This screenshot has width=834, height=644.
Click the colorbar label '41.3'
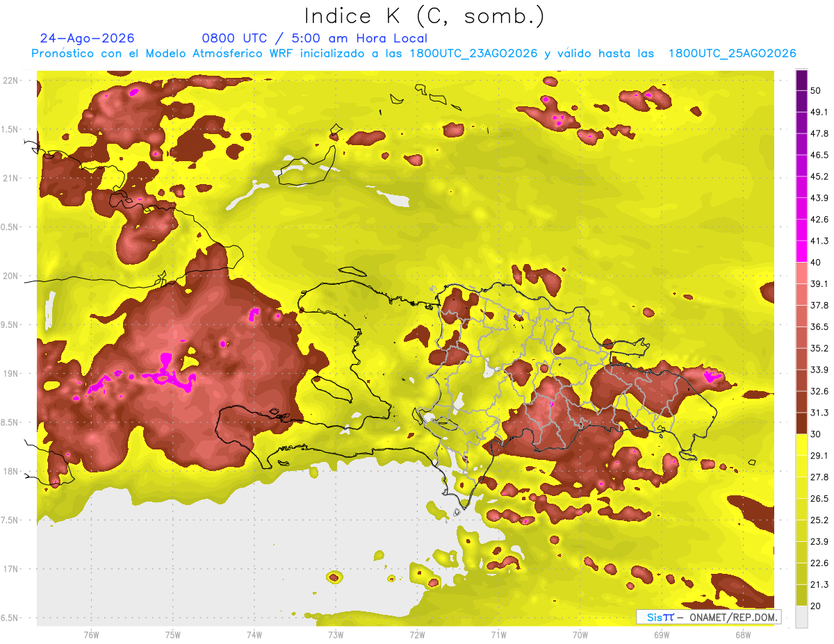coord(819,241)
